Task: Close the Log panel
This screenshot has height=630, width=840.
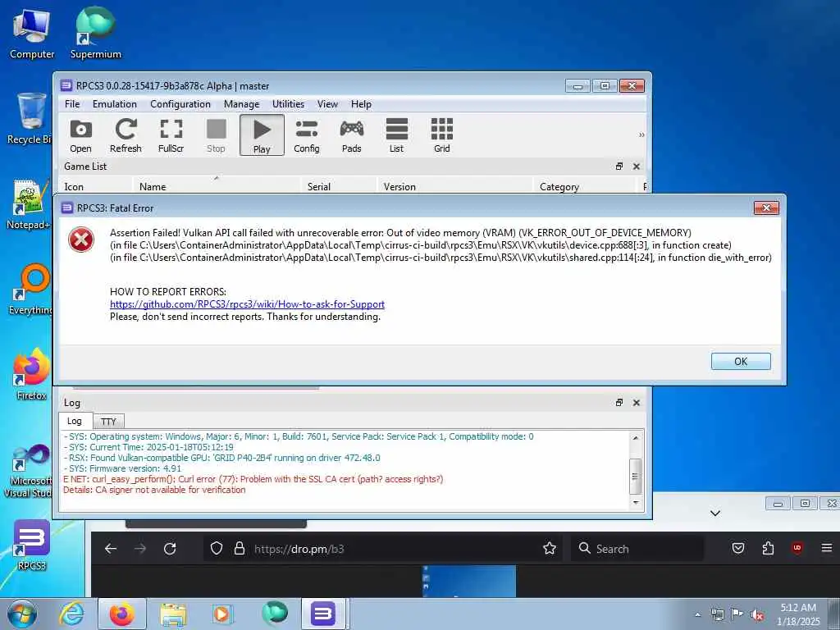Action: [x=637, y=402]
